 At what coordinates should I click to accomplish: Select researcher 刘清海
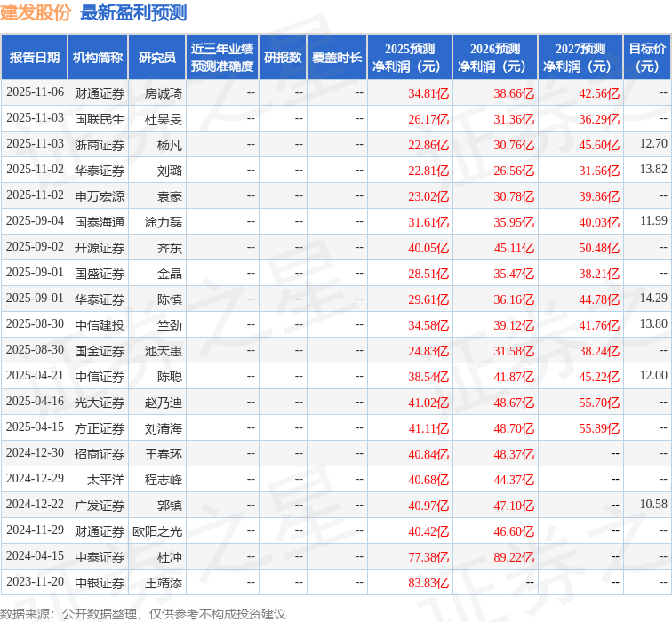pyautogui.click(x=164, y=428)
